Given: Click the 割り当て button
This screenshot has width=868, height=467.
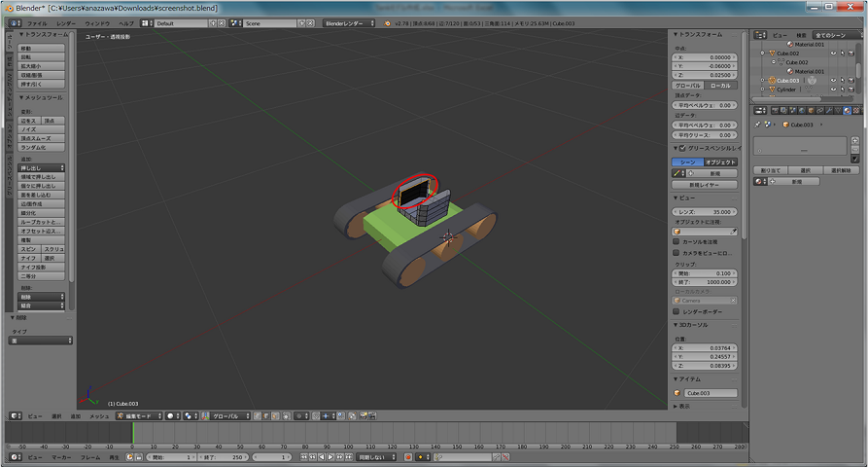Looking at the screenshot, I should (771, 169).
